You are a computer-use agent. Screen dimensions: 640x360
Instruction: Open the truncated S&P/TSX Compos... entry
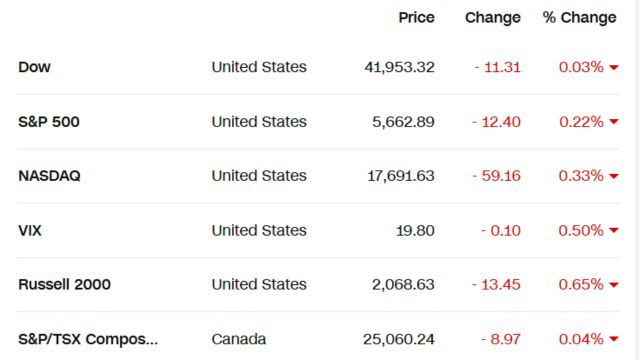[88, 339]
